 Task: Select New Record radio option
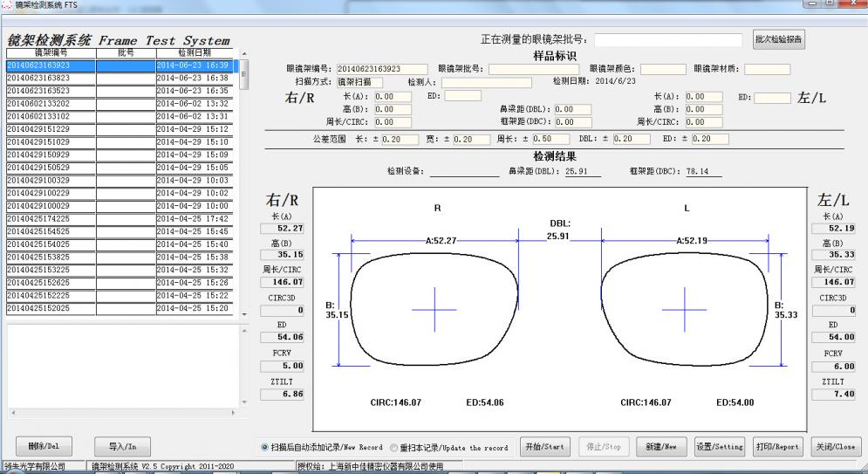tap(264, 448)
